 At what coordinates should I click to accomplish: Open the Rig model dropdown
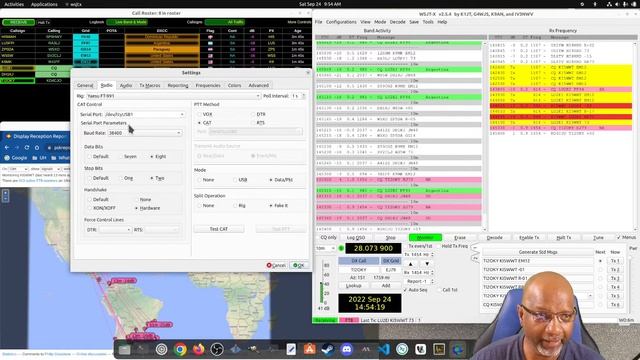(173, 96)
